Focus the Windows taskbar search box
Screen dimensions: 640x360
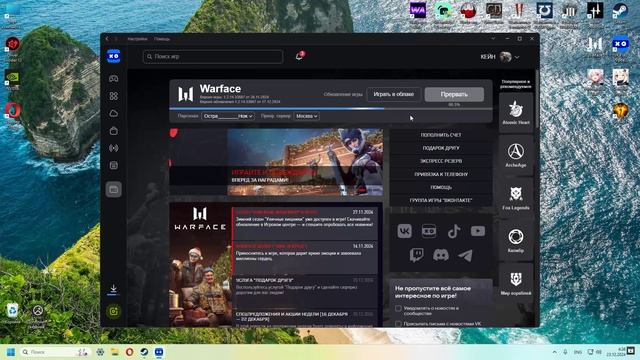pos(55,352)
